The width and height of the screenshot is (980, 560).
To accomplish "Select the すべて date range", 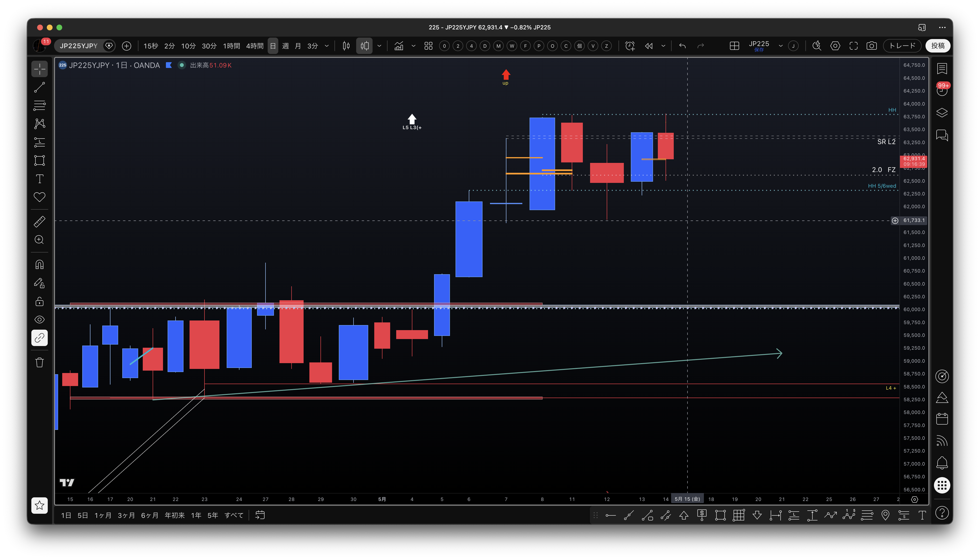I will pyautogui.click(x=234, y=515).
